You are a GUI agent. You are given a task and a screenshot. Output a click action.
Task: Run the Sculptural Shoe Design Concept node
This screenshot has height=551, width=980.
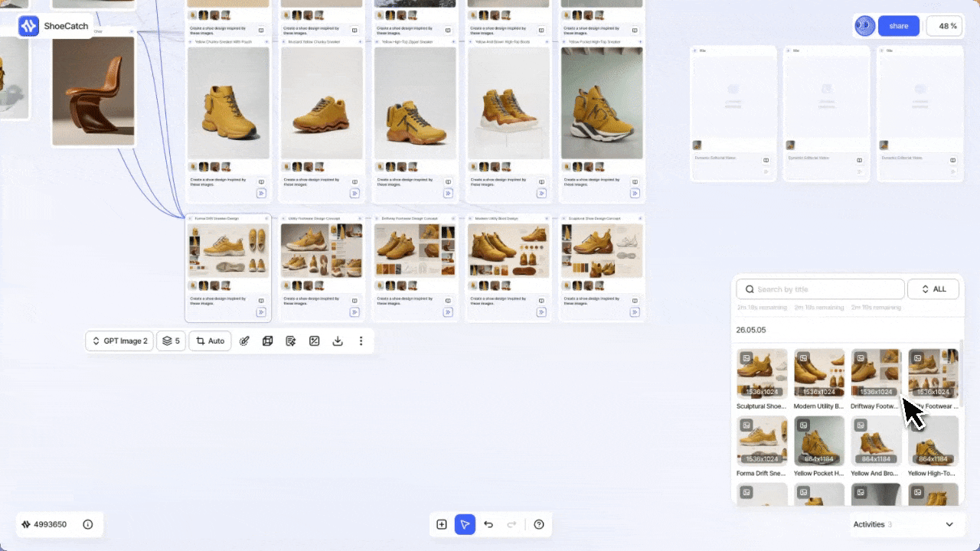pos(635,312)
